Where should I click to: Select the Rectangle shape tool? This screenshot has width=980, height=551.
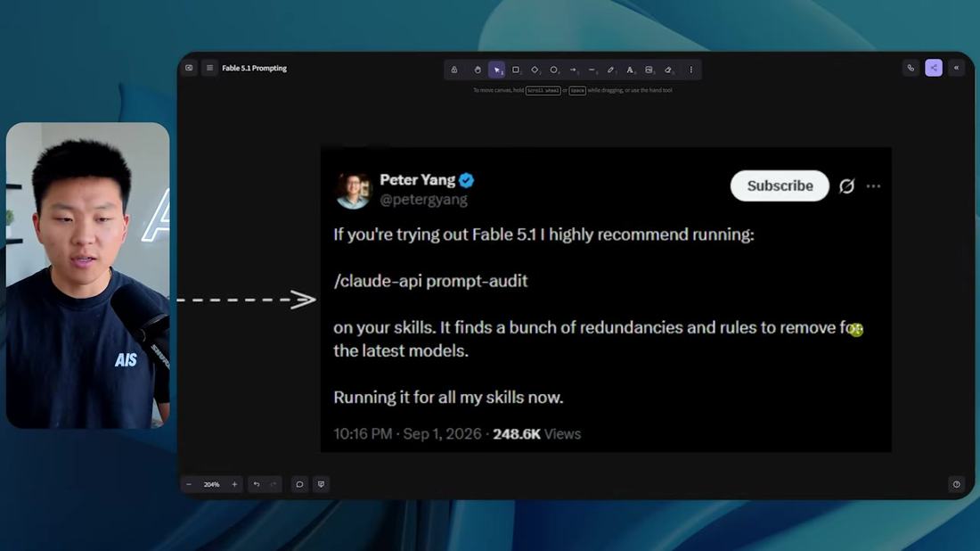coord(516,70)
